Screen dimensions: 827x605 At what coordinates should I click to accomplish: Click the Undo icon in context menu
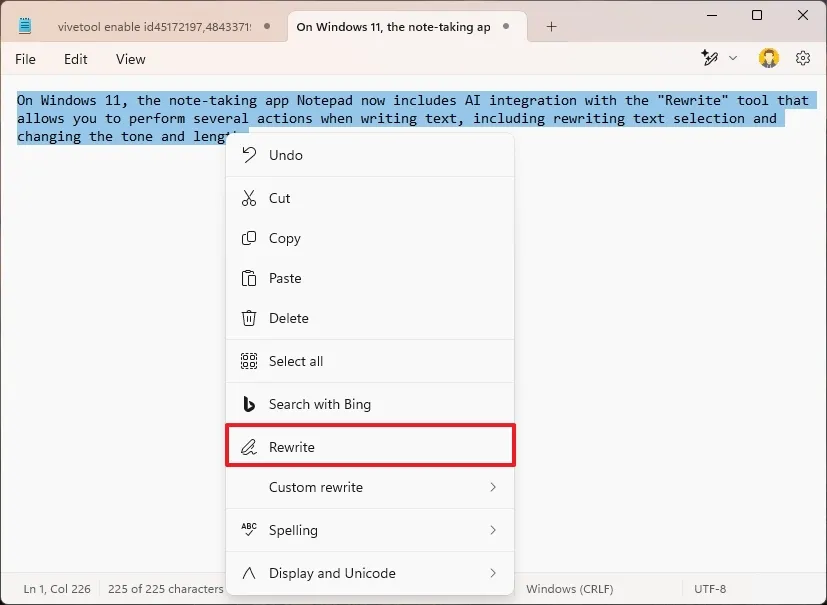point(248,155)
